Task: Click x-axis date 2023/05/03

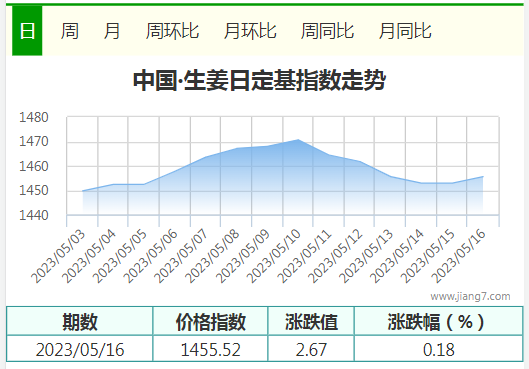Action: pyautogui.click(x=58, y=256)
